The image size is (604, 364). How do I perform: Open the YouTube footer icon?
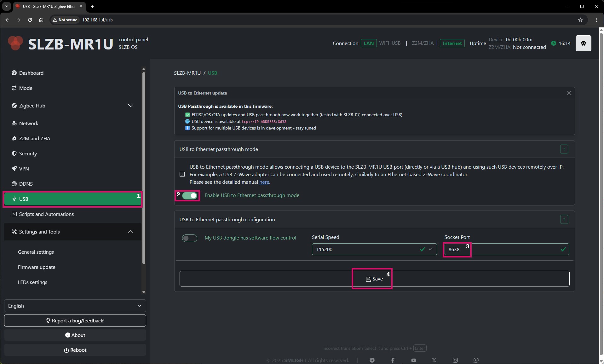pos(413,360)
